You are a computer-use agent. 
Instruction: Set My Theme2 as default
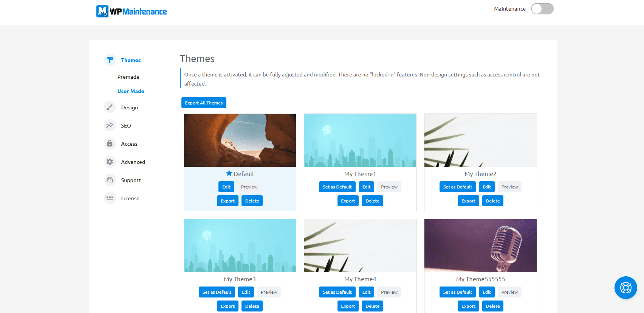coord(458,187)
